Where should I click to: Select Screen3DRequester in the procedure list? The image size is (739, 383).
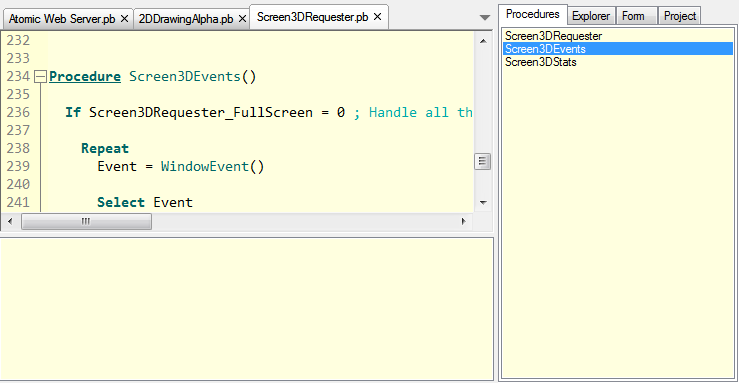click(553, 36)
